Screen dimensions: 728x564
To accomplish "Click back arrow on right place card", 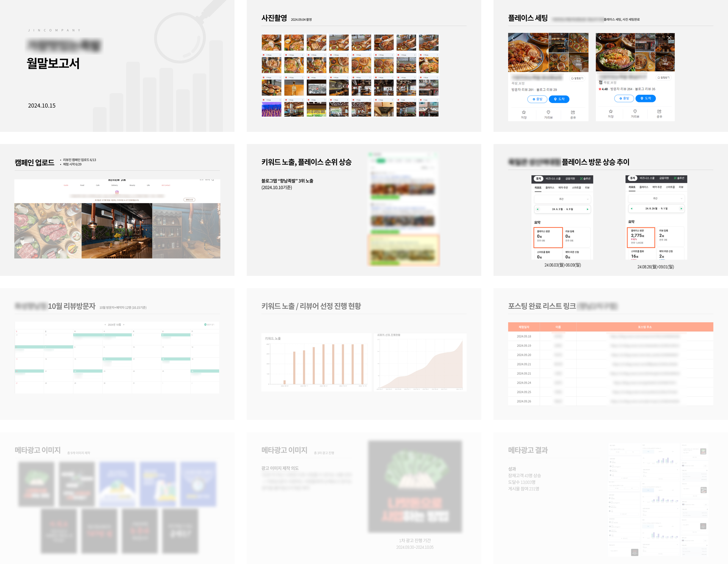I will [x=600, y=38].
